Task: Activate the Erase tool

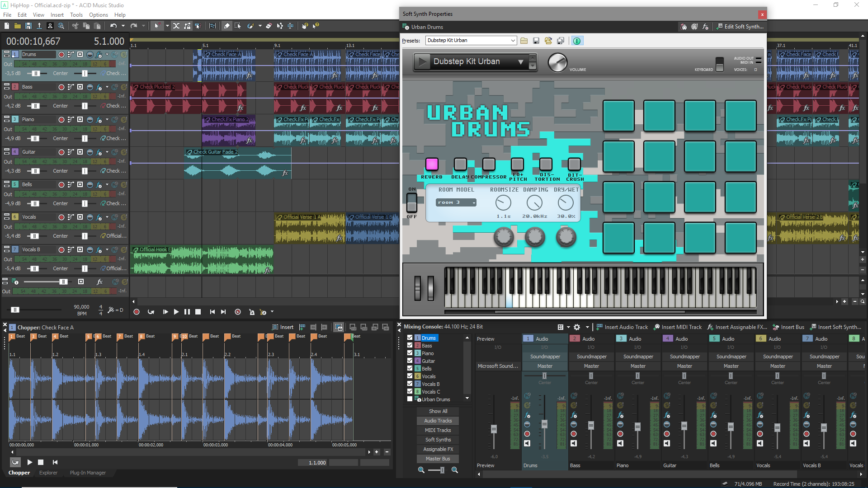Action: pyautogui.click(x=268, y=26)
